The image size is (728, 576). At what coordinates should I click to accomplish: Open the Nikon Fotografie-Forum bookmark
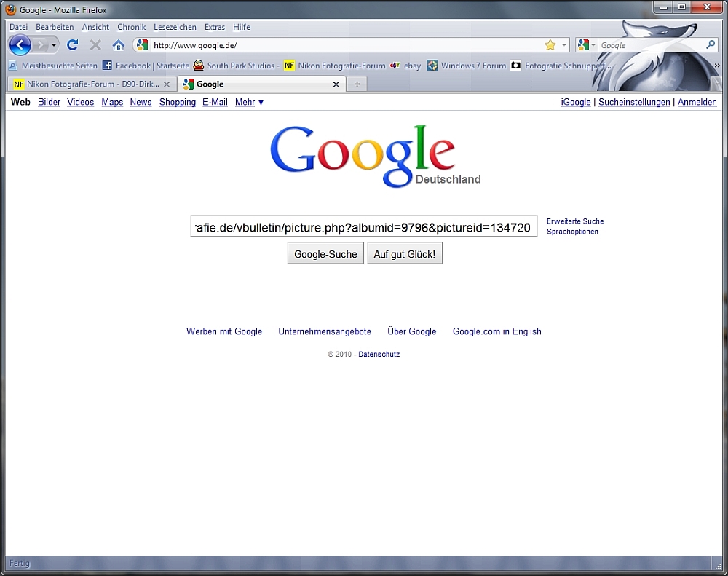335,66
